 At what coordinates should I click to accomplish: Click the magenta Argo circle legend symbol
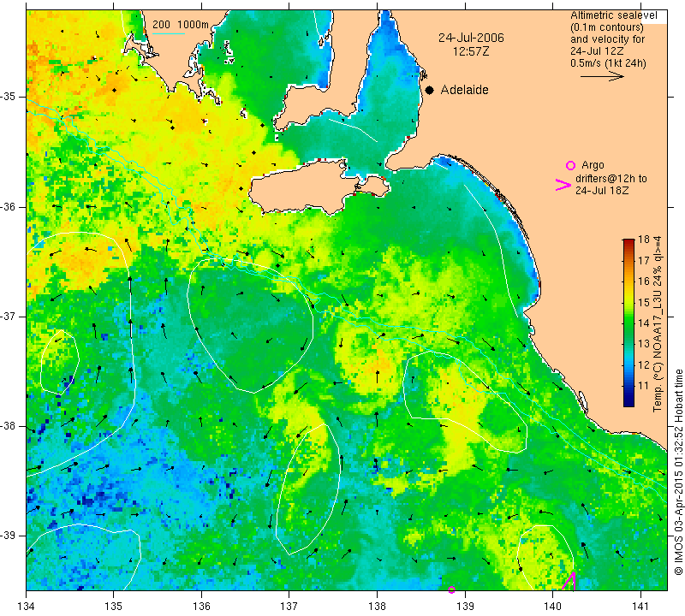[x=570, y=165]
